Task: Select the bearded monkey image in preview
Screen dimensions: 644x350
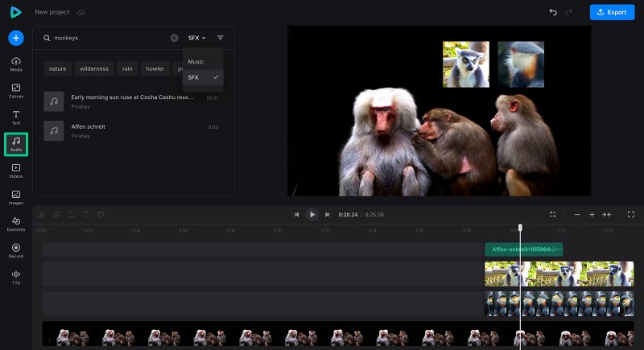Action: coord(521,64)
